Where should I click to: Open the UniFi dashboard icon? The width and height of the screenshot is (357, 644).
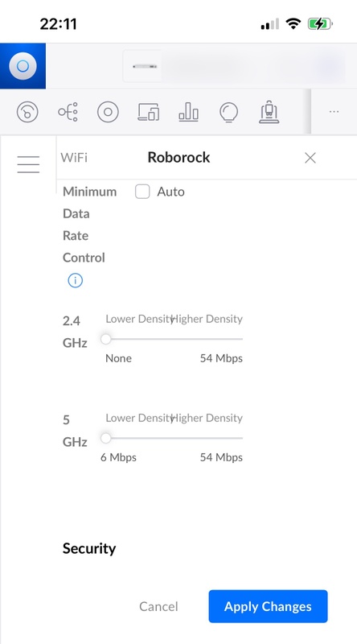pos(27,111)
